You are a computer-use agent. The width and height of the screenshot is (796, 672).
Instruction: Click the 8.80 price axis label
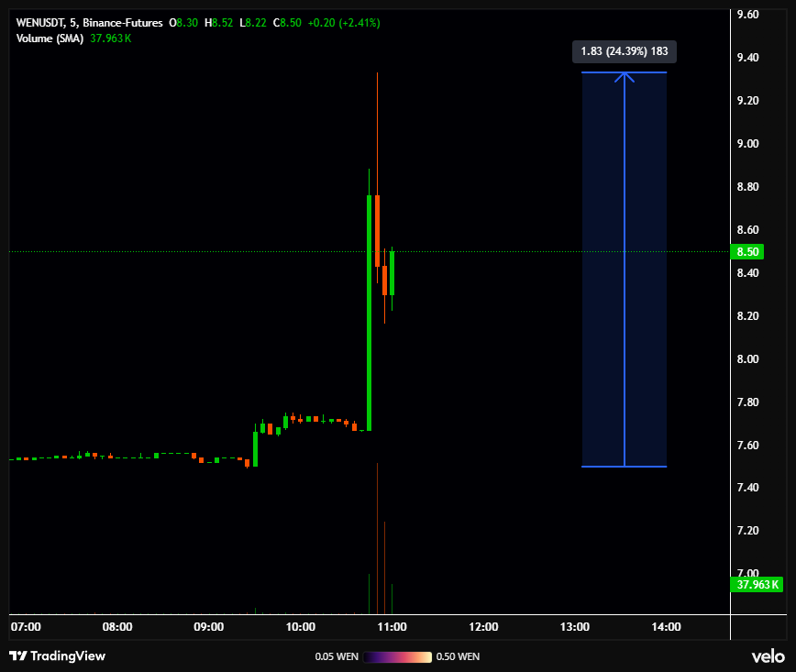pos(747,187)
